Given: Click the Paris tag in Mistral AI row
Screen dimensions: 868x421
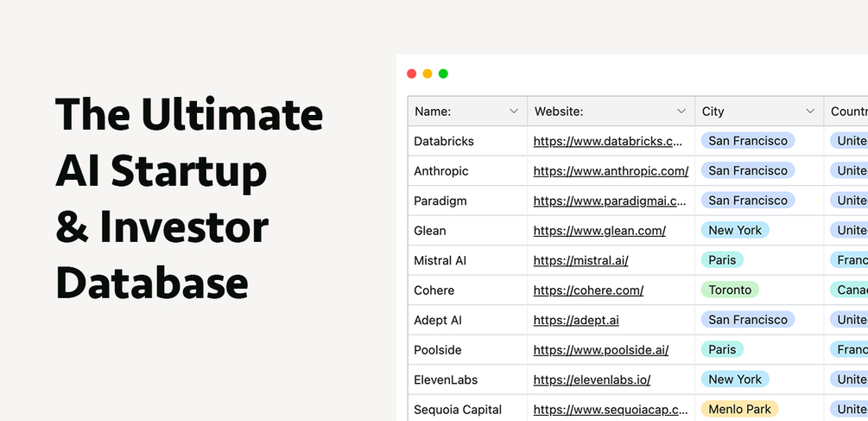Looking at the screenshot, I should pyautogui.click(x=722, y=260).
